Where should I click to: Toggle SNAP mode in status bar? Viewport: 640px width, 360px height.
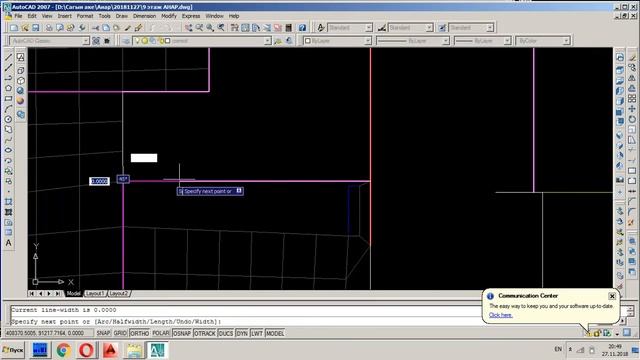click(103, 333)
